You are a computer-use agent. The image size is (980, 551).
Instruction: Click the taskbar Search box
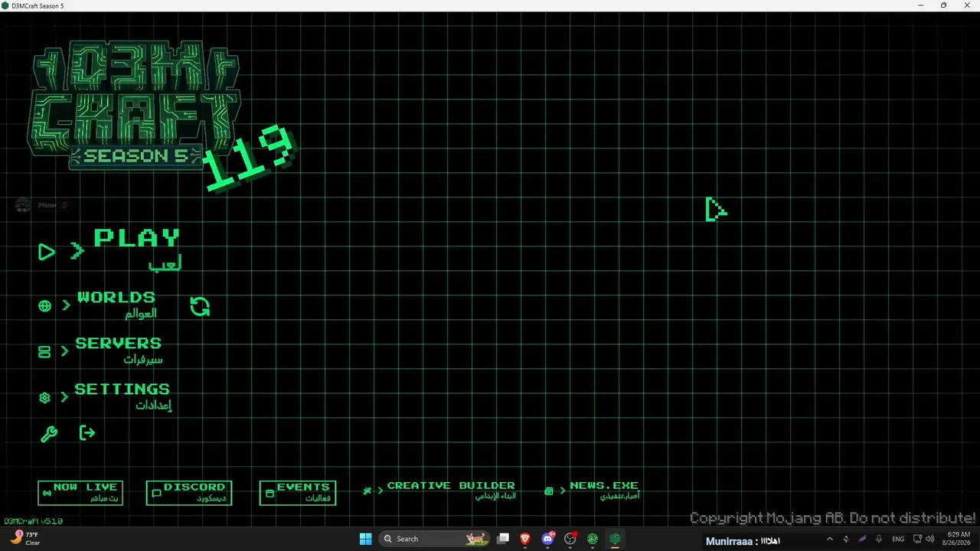point(435,539)
